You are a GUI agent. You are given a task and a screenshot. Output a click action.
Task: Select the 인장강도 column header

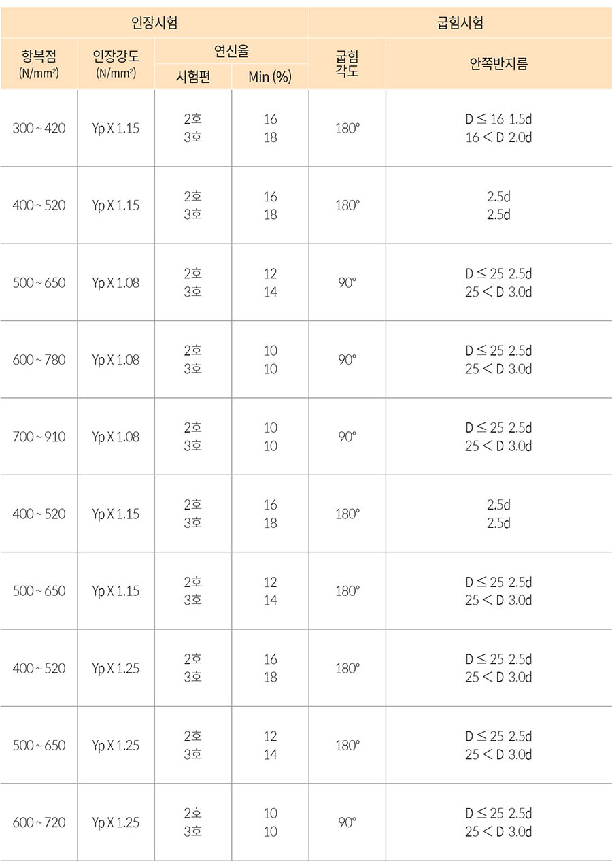click(x=116, y=64)
